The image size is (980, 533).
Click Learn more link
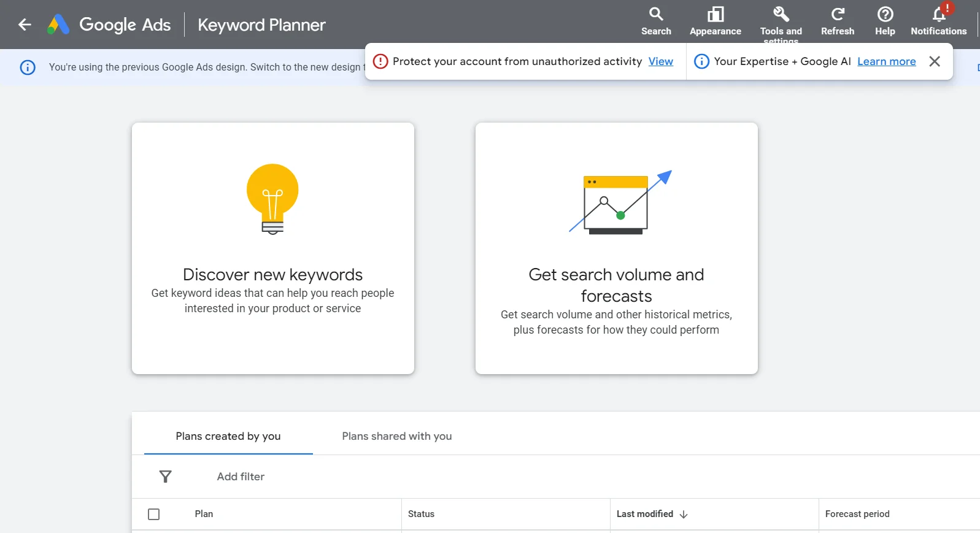click(886, 61)
